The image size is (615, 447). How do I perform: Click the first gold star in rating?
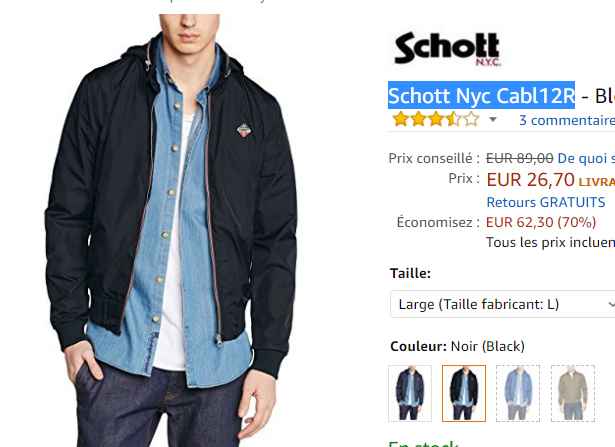click(x=400, y=119)
